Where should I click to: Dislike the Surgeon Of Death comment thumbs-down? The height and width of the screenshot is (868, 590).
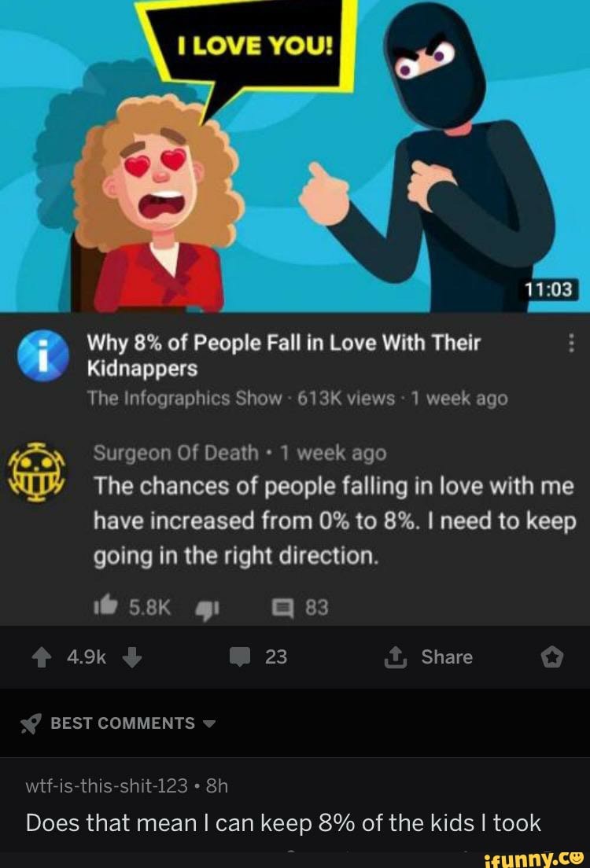coord(207,609)
